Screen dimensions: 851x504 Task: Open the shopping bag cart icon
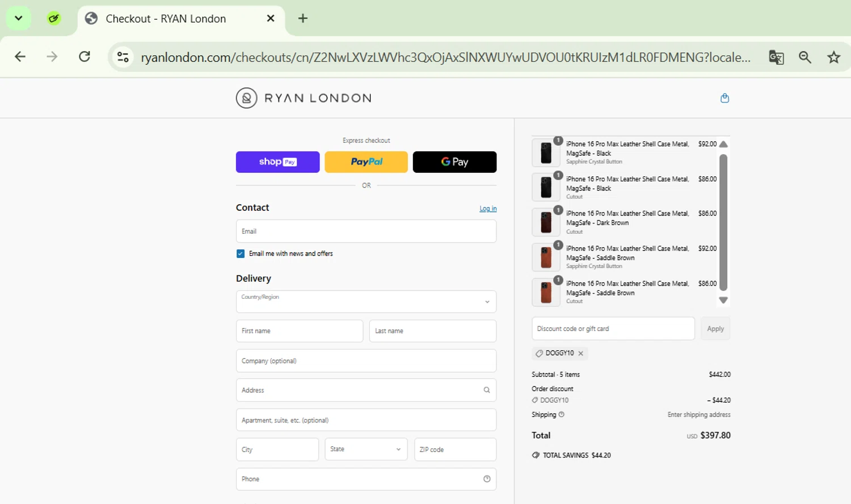coord(724,98)
